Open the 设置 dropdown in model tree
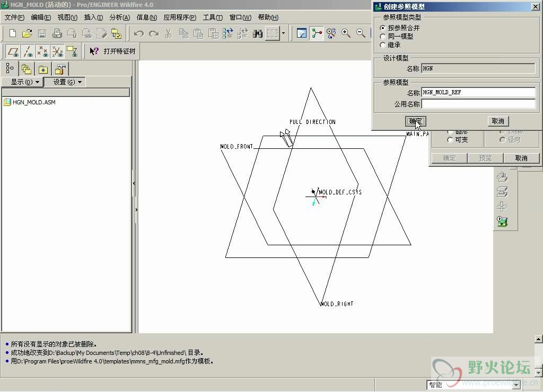Screen dimensions: 543x392 point(65,82)
